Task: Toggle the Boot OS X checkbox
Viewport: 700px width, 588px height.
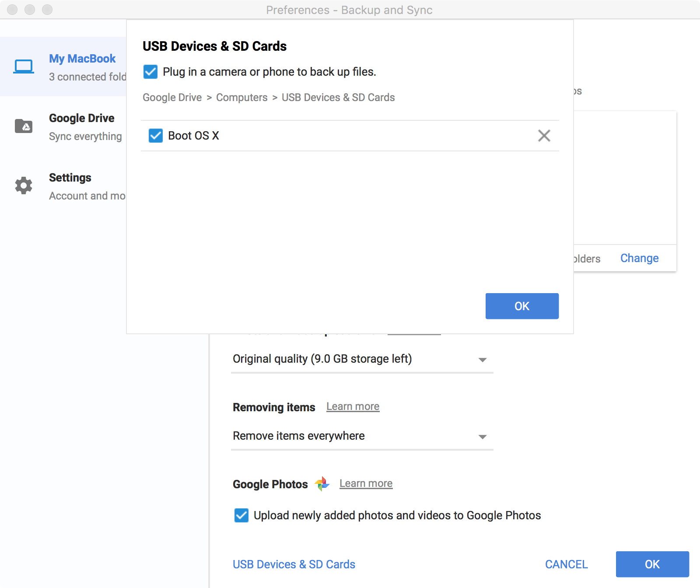Action: (156, 136)
